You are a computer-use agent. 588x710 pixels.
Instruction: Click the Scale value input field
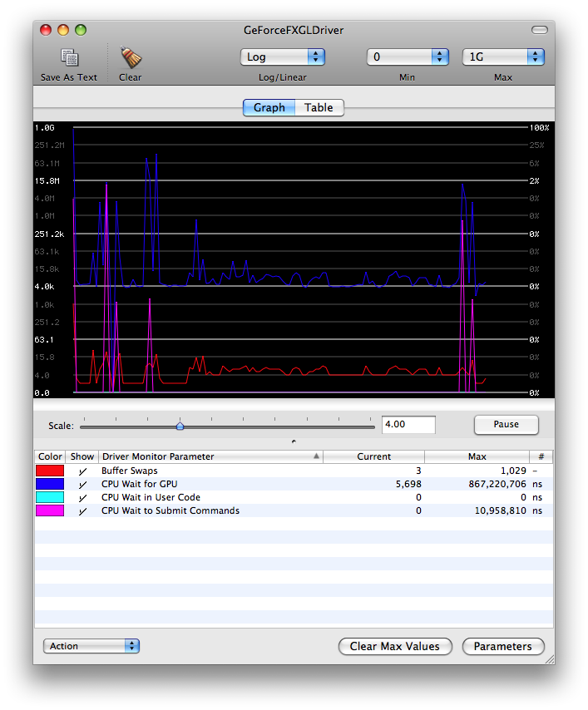point(408,425)
